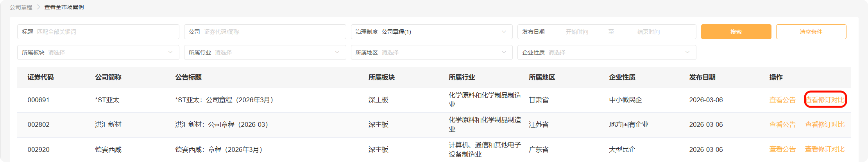Expand the 所属板块 dropdown
This screenshot has width=868, height=162.
[x=98, y=52]
